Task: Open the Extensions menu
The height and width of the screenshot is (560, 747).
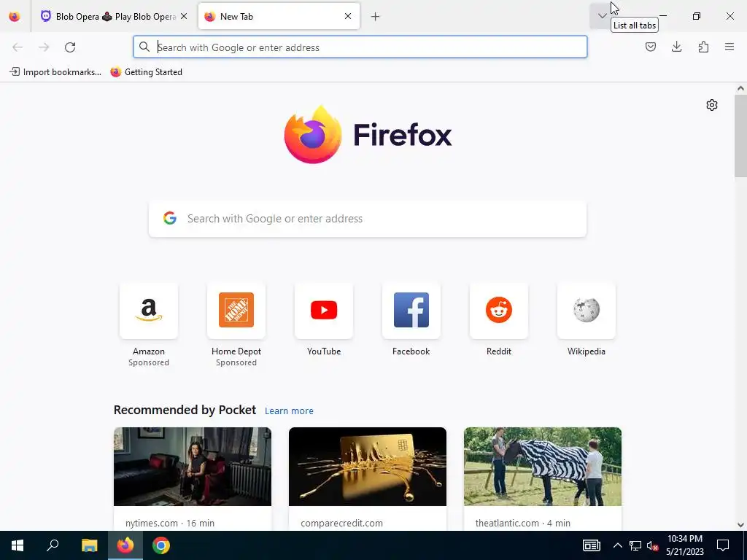Action: click(703, 47)
